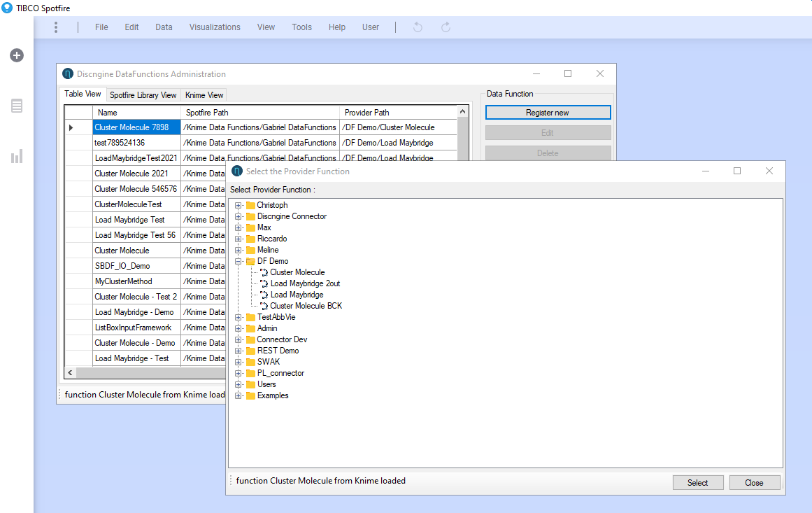Click the Name column header

[136, 113]
